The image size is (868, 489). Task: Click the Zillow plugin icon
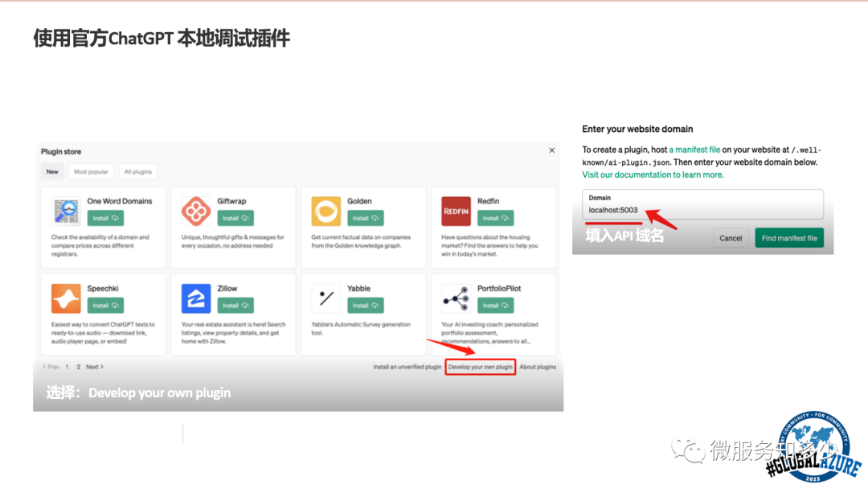pos(196,298)
